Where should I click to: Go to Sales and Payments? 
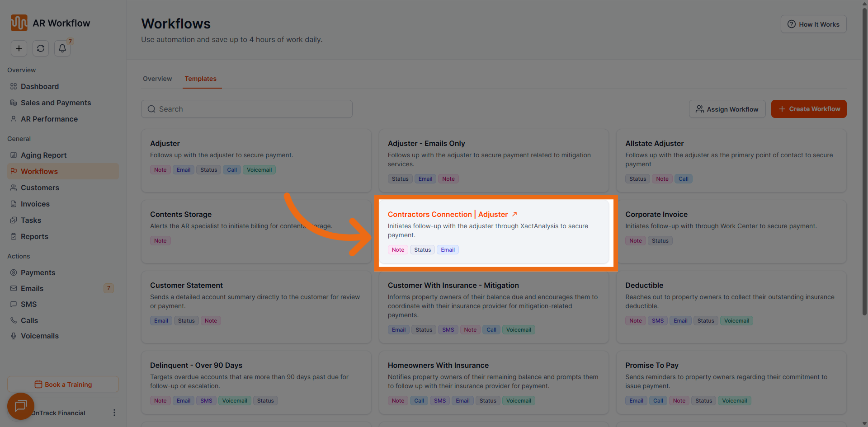pos(63,103)
